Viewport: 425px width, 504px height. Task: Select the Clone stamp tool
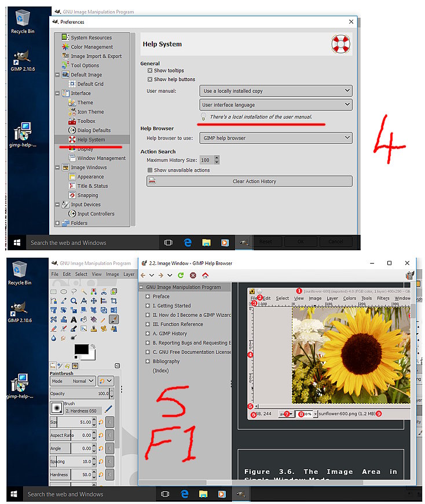coord(94,329)
